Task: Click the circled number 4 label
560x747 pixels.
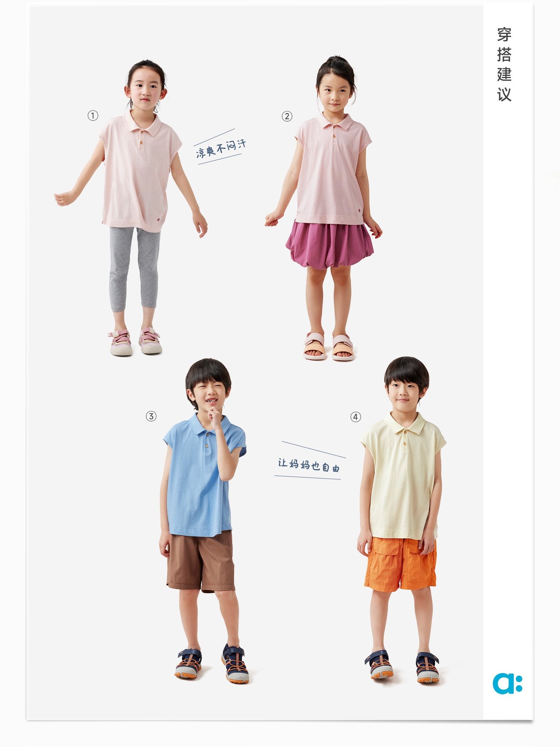Action: tap(355, 417)
